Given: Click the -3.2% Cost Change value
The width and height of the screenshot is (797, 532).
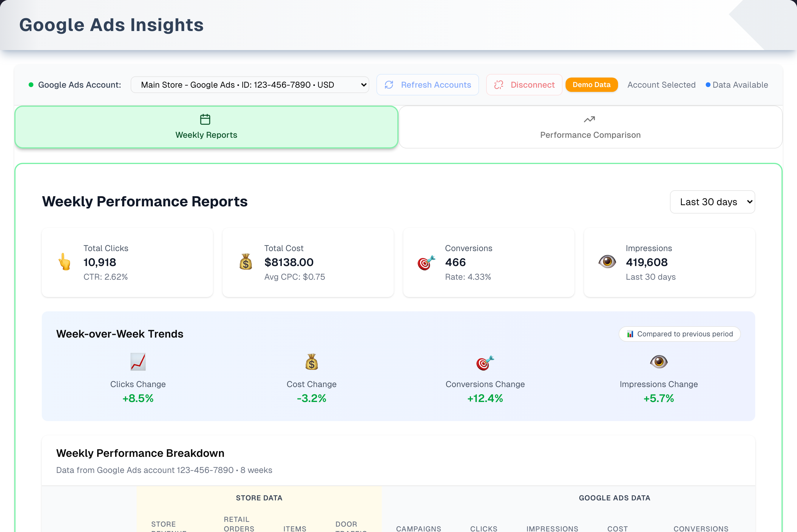Looking at the screenshot, I should pos(311,398).
